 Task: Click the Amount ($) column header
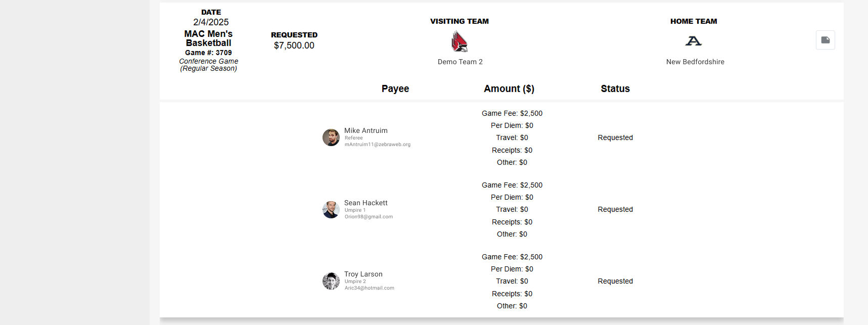pos(509,88)
